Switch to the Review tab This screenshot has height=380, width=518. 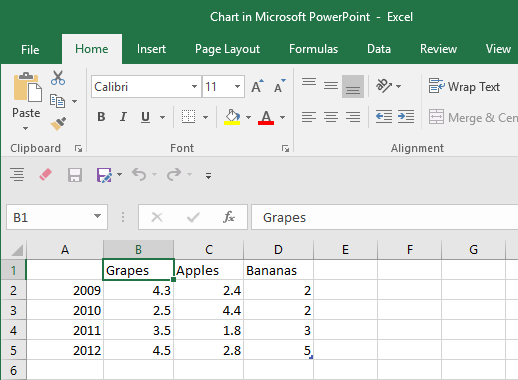click(x=438, y=49)
